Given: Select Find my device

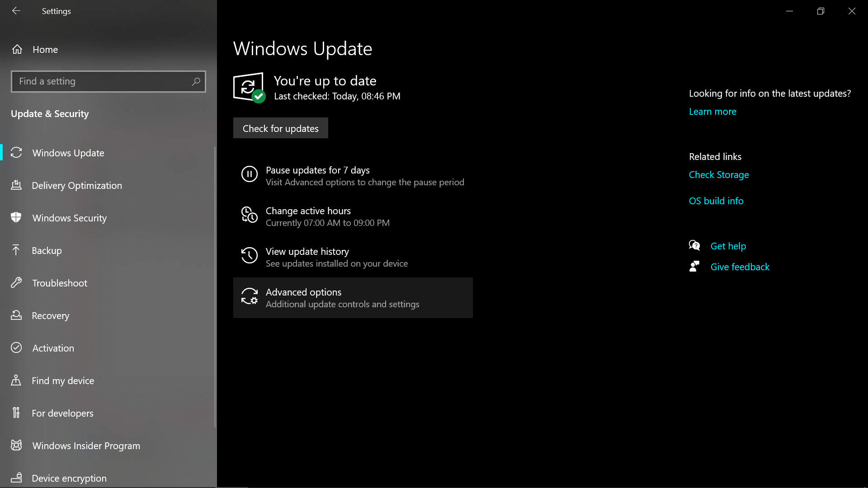Looking at the screenshot, I should pos(108,380).
